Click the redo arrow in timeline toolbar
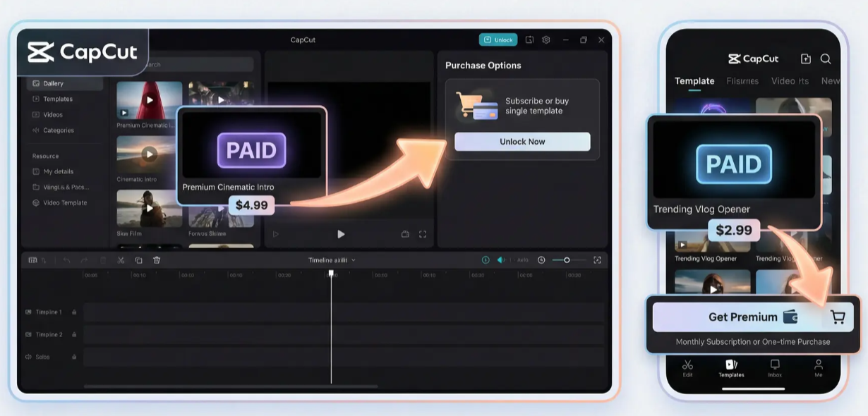 (84, 260)
